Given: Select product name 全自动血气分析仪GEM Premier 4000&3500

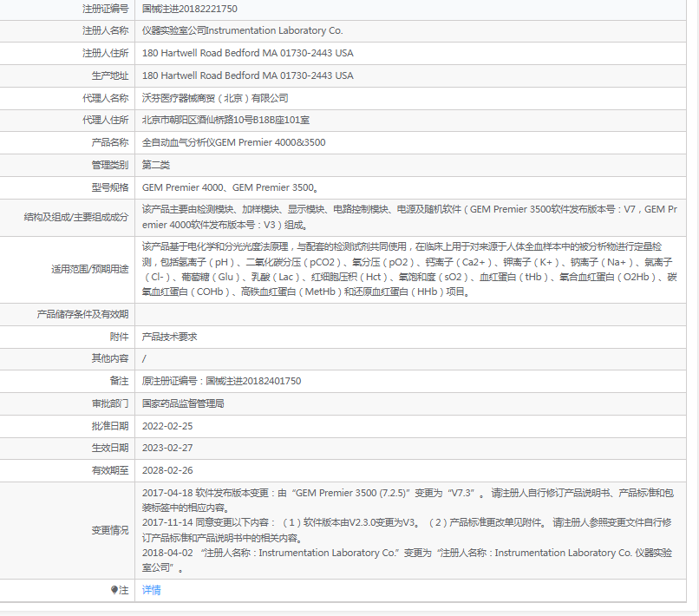Looking at the screenshot, I should coord(233,143).
